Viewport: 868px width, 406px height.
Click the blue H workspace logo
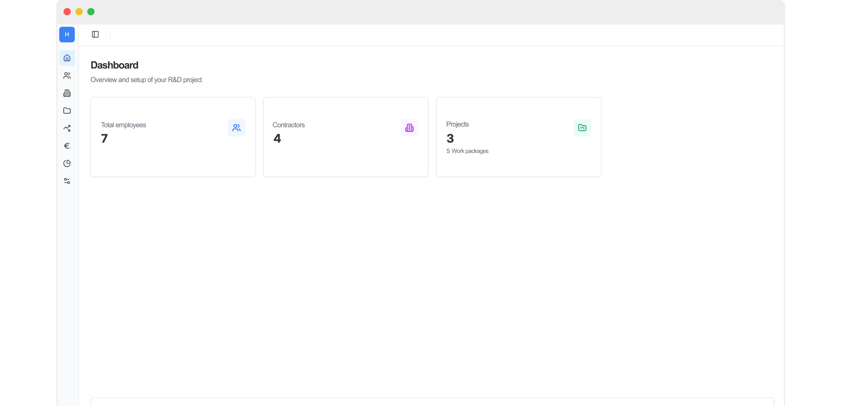point(67,34)
